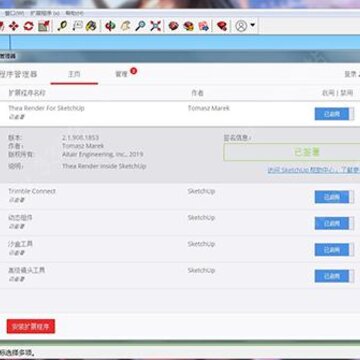This screenshot has height=360, width=360.
Task: Select the Text label tool
Action: coord(77,26)
